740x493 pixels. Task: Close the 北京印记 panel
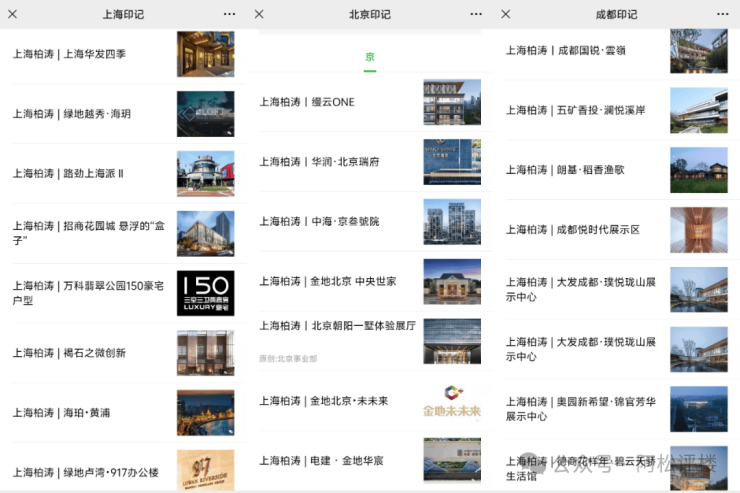pos(259,14)
